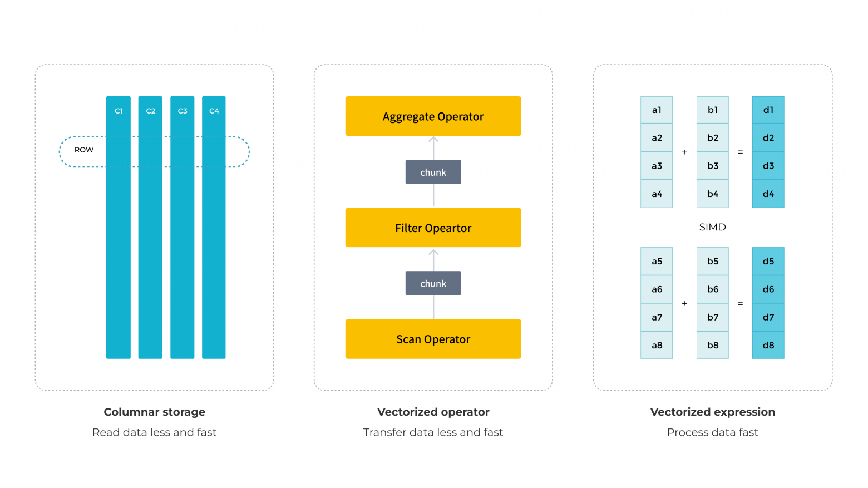868x488 pixels.
Task: Click the chunk box below Aggregate Operator
Action: coord(433,172)
